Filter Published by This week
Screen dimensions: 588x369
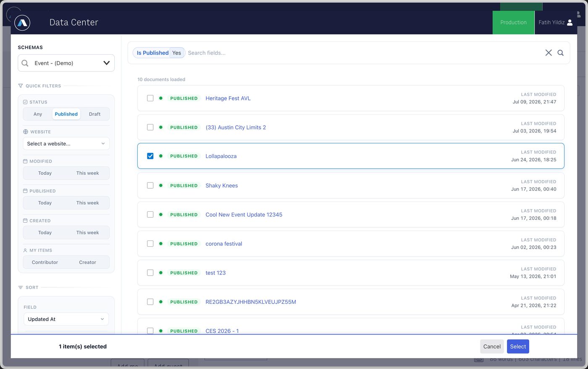pos(87,203)
